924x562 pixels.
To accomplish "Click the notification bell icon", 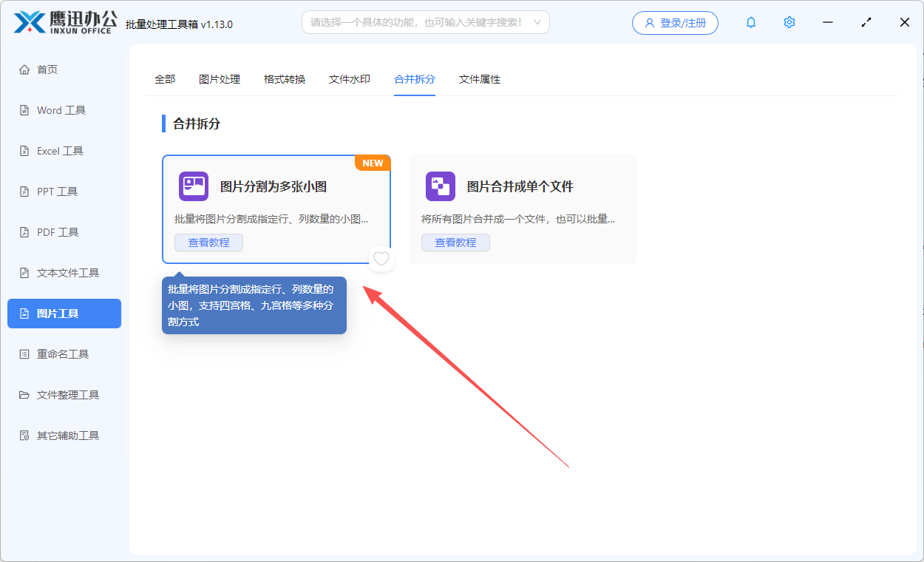I will (750, 22).
